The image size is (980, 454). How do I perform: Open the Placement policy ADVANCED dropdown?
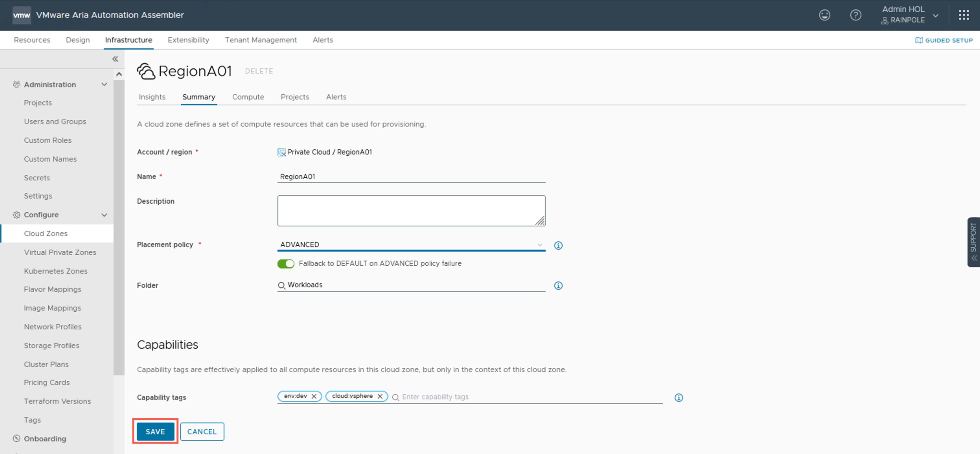(411, 245)
